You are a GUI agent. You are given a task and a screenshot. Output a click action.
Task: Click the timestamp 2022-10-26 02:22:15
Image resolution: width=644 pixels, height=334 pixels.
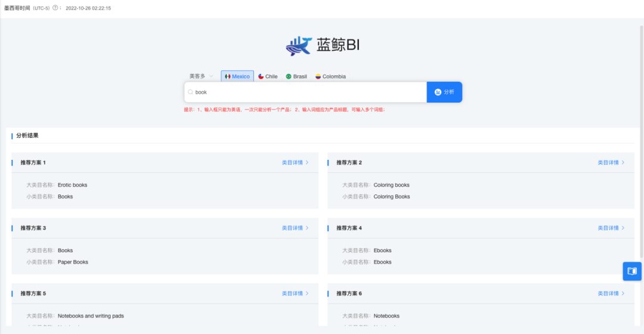[88, 8]
